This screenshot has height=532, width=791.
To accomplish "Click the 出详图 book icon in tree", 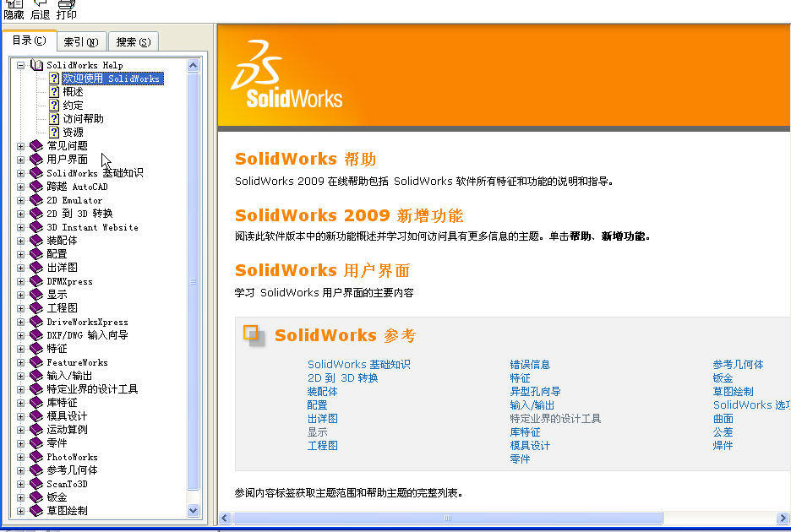I will pos(36,267).
